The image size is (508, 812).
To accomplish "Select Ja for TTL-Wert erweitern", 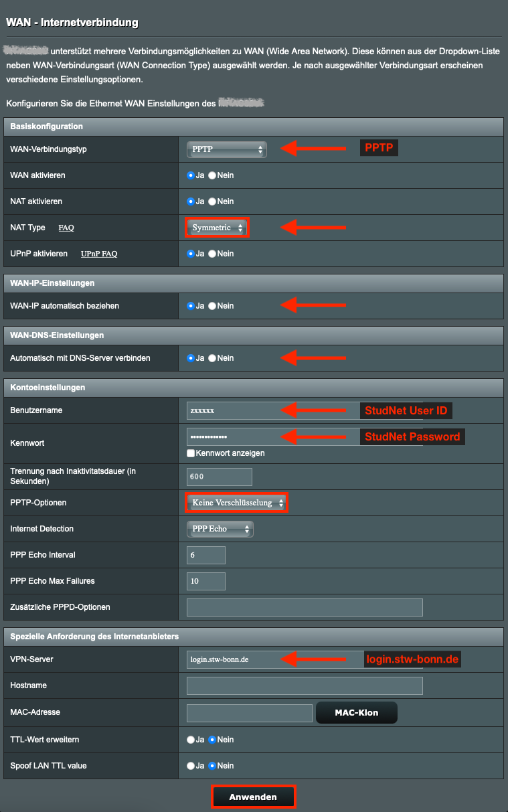I will tap(191, 740).
